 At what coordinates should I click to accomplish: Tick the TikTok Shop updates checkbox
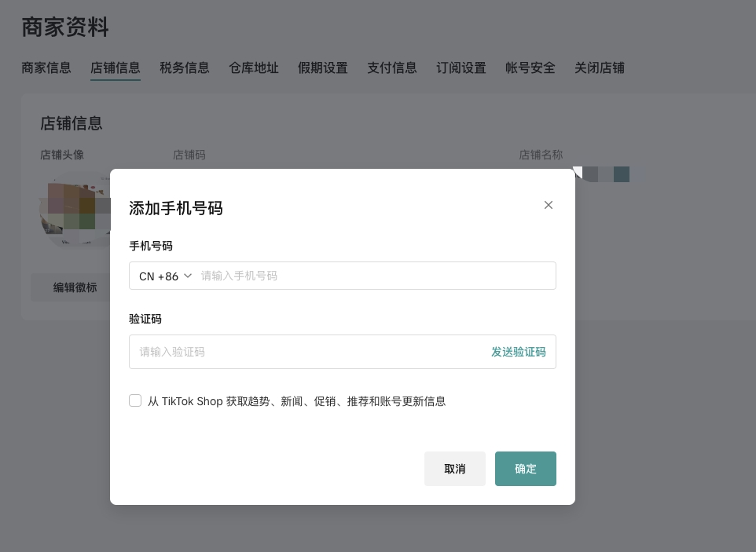pos(135,400)
